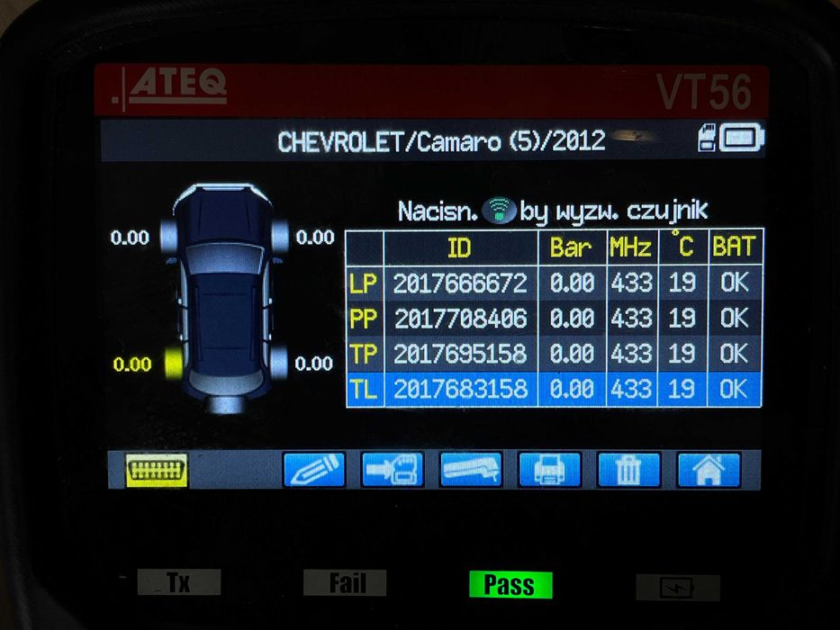Select the spare wheel below the car
Viewport: 840px width, 630px height.
click(x=226, y=405)
